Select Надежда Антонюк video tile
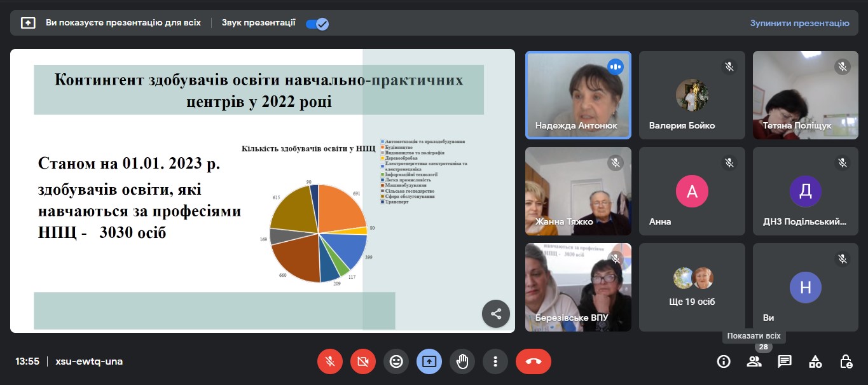Screen dimensions: 868x385 (578, 95)
